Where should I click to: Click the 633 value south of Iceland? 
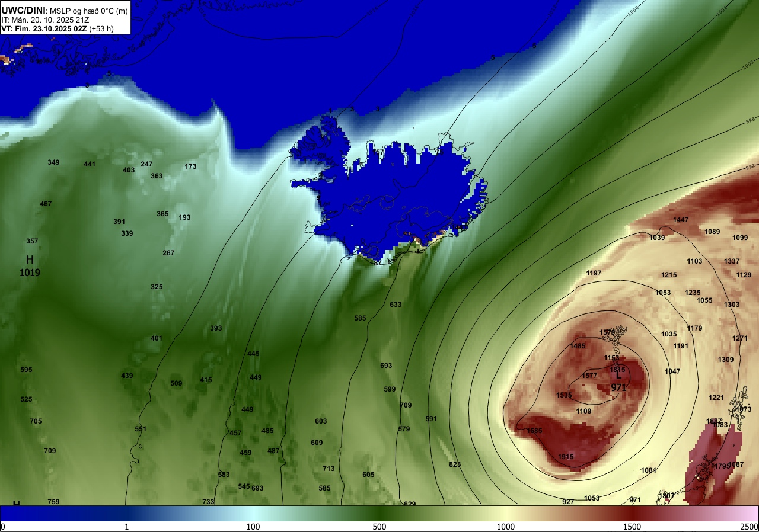(396, 305)
